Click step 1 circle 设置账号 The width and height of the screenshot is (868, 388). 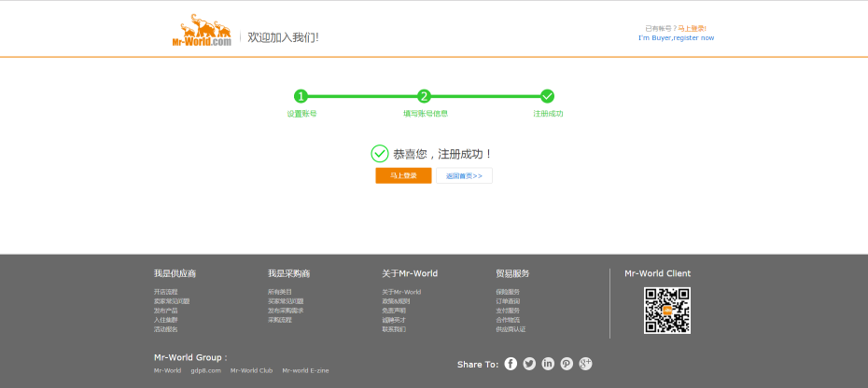[301, 96]
